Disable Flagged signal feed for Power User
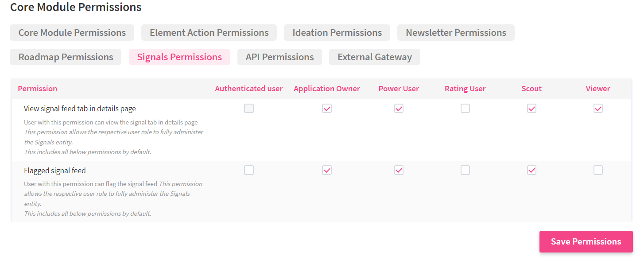This screenshot has height=268, width=644. (399, 170)
